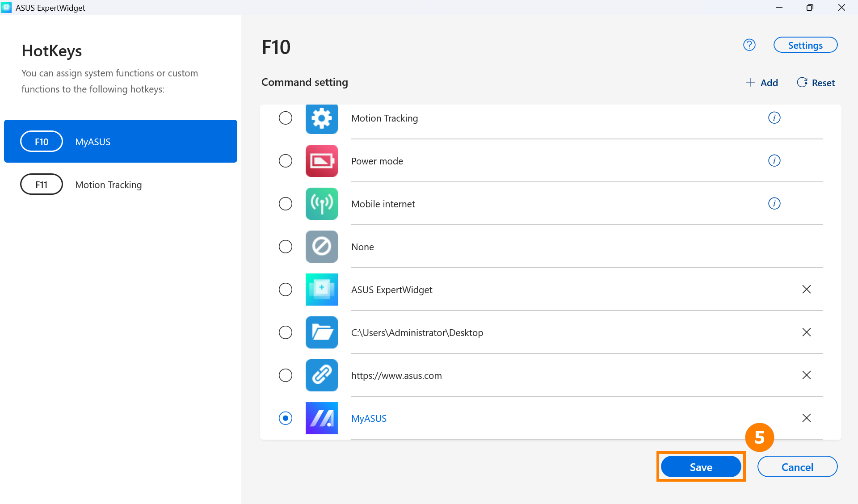The image size is (858, 504).
Task: Open the help question mark icon
Action: click(x=749, y=45)
